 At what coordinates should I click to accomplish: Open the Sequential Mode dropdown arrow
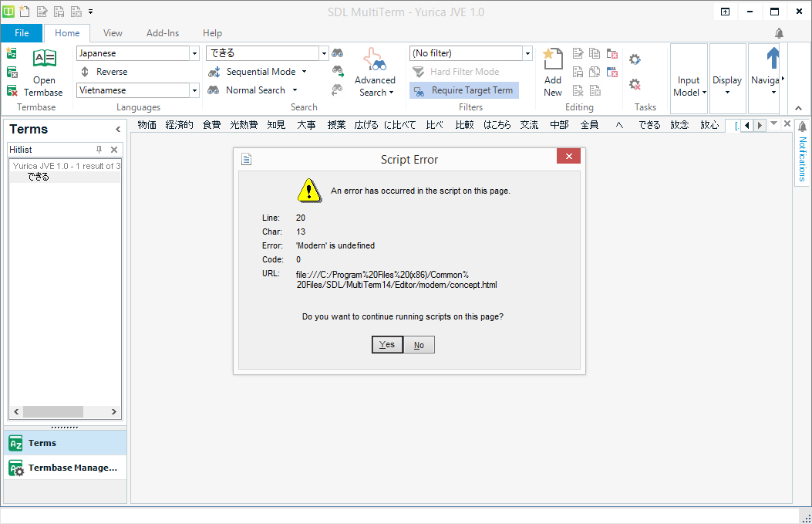coord(304,72)
